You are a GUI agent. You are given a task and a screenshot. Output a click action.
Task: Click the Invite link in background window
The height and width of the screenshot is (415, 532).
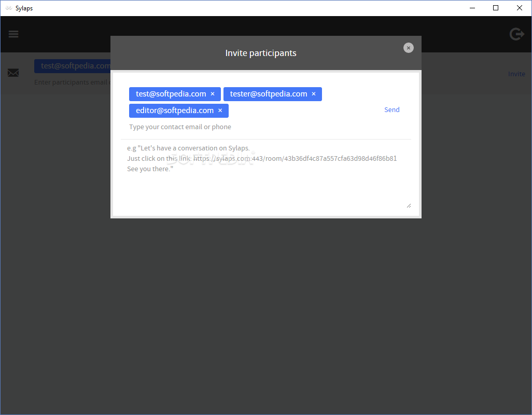[516, 74]
